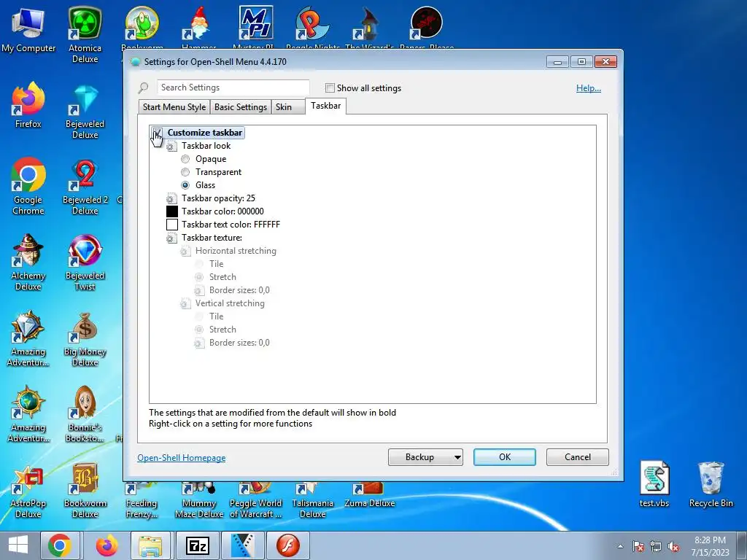Switch to Start Menu Style tab
The height and width of the screenshot is (560, 747).
174,107
